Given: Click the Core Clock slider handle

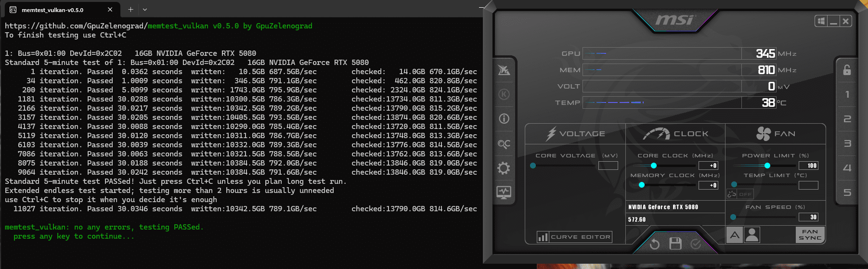Looking at the screenshot, I should pyautogui.click(x=654, y=166).
